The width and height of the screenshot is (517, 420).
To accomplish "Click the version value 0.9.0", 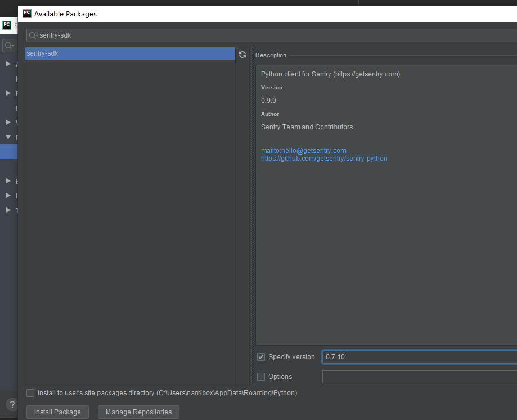I will click(268, 101).
